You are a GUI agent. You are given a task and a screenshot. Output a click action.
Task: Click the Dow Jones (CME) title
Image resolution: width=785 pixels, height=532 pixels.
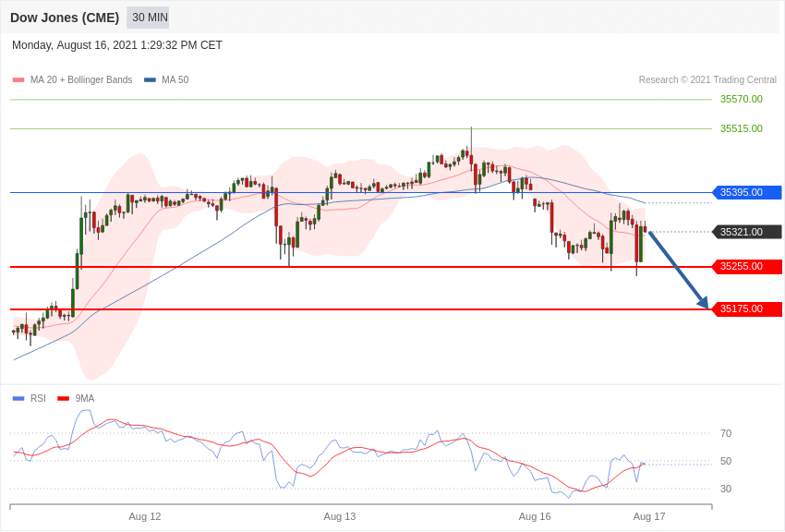(x=65, y=18)
